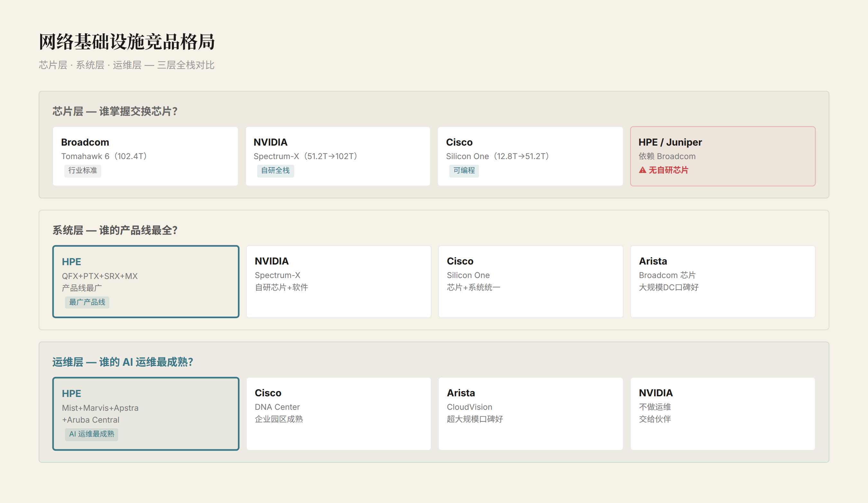
Task: Select the Broadcom card title in 芯片层
Action: tap(85, 142)
